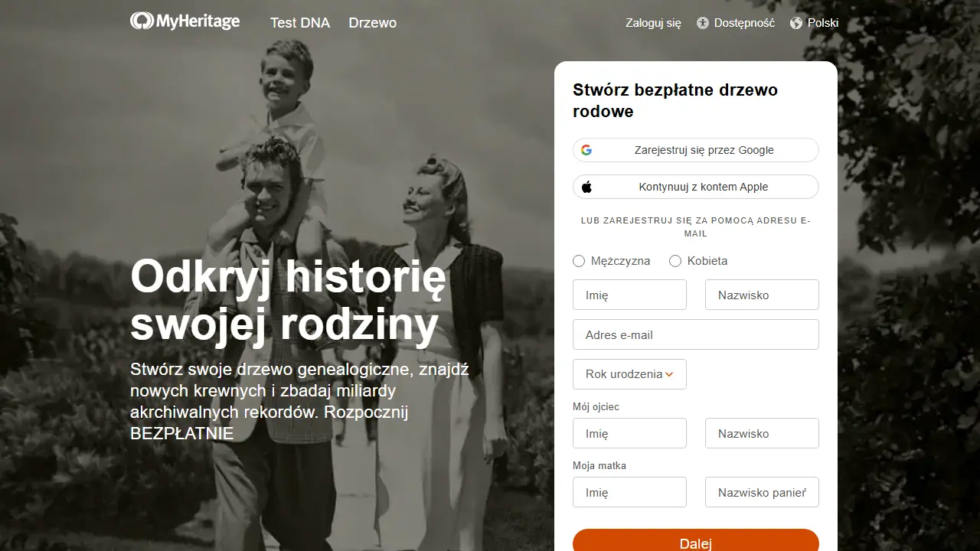The image size is (980, 551).
Task: Focus the Adres e-mail field
Action: click(x=696, y=334)
